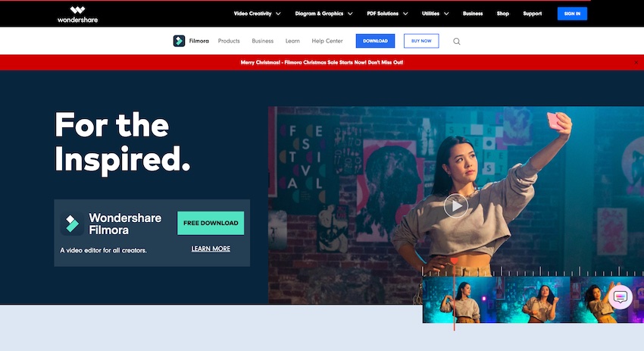The height and width of the screenshot is (351, 644).
Task: Play the hero video
Action: (455, 205)
